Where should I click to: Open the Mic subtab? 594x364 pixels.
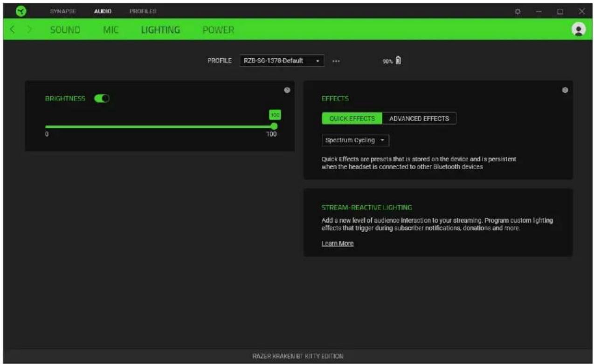tap(111, 30)
